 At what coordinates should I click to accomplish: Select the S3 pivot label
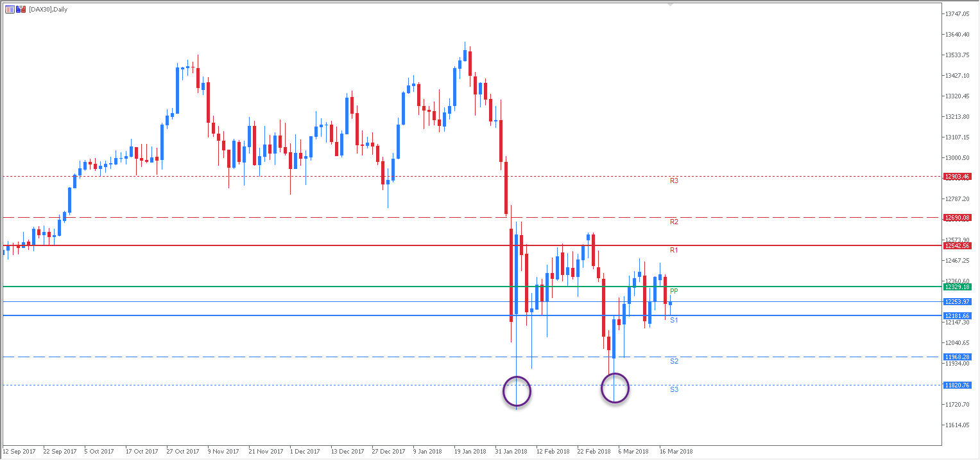pyautogui.click(x=674, y=390)
